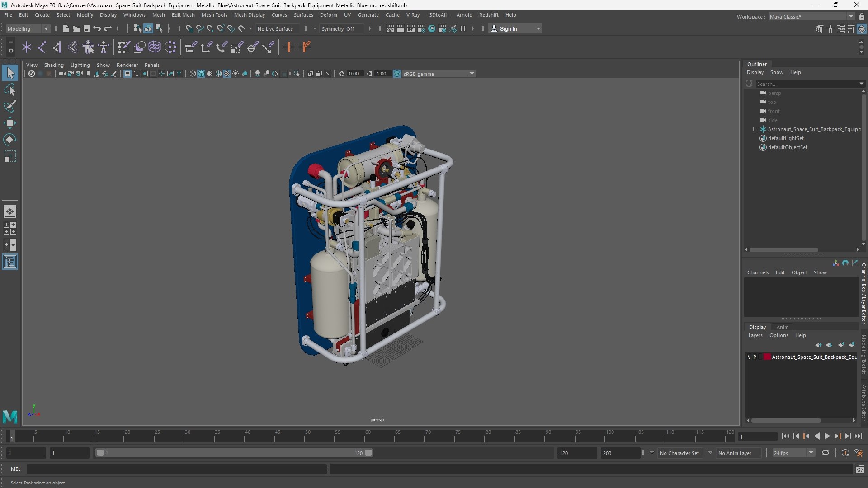This screenshot has height=488, width=868.
Task: Open the Attribute Editor side tab
Action: click(x=863, y=402)
